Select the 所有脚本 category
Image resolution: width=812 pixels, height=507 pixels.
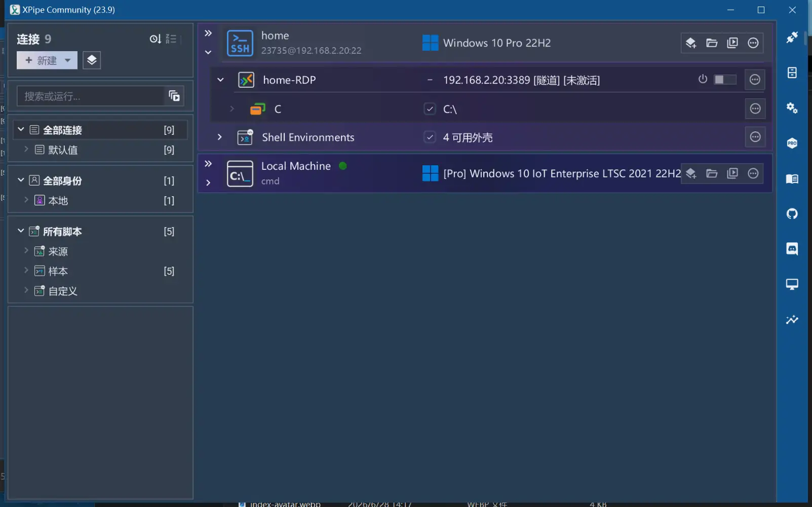click(x=100, y=232)
